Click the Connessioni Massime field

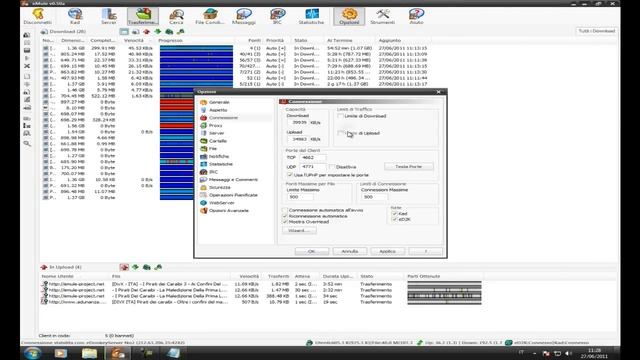point(374,197)
